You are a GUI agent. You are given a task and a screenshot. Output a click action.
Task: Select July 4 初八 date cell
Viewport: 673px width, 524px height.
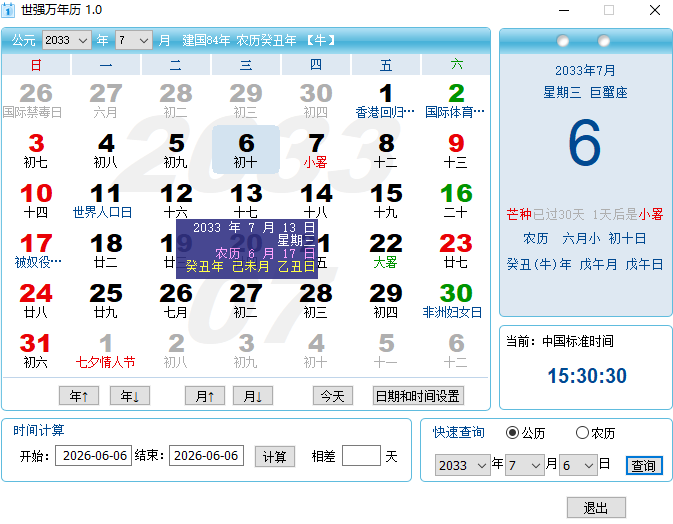[106, 149]
